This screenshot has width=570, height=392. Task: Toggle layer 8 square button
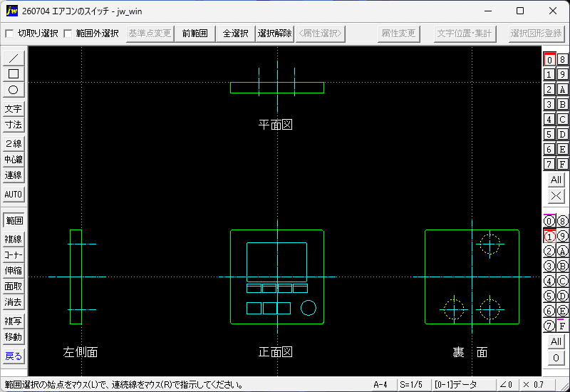[x=562, y=59]
